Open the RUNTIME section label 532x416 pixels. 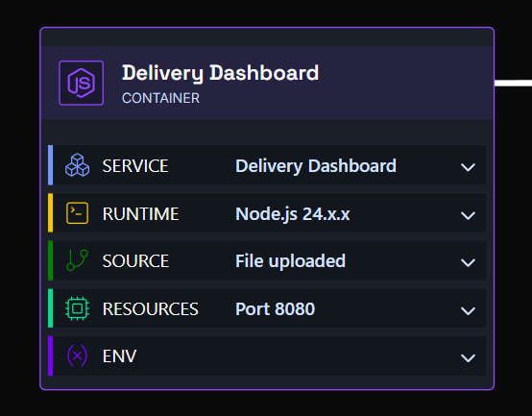pos(140,214)
